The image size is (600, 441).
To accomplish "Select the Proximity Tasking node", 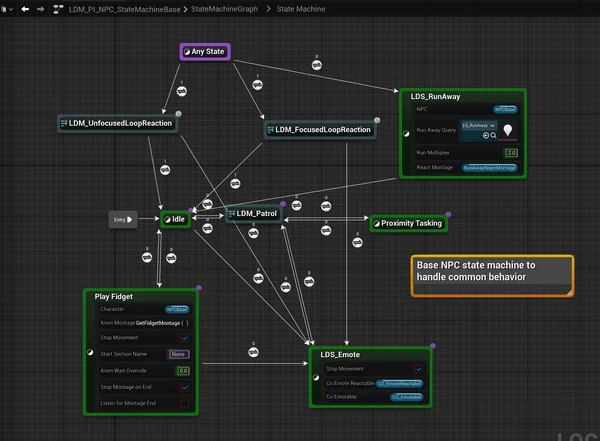I will pyautogui.click(x=409, y=223).
